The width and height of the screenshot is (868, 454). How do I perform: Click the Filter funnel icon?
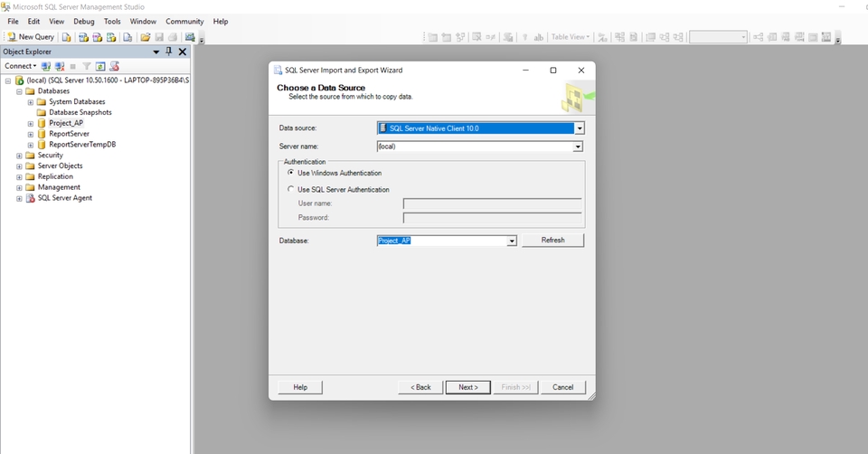click(x=87, y=66)
